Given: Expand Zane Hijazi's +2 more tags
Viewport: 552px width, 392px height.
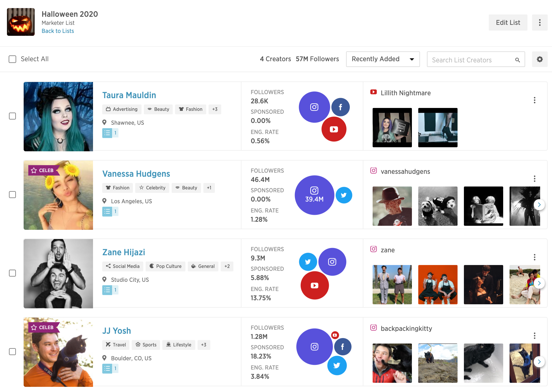Looking at the screenshot, I should tap(227, 266).
